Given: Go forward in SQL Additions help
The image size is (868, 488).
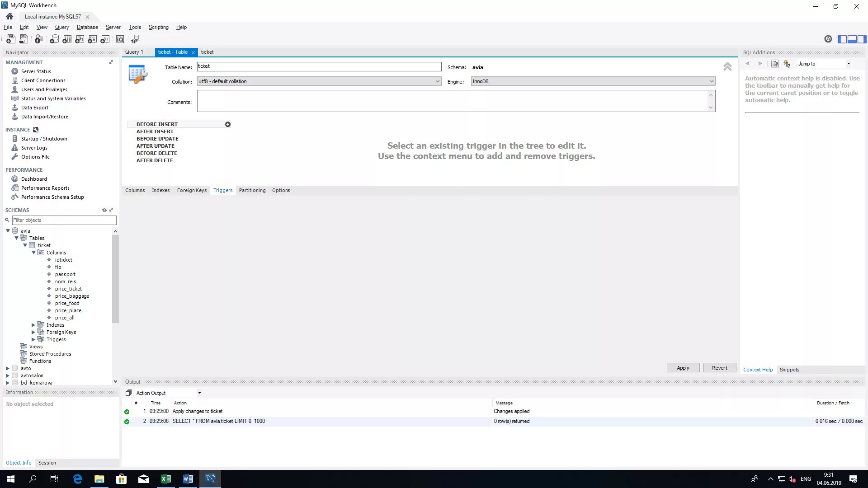Looking at the screenshot, I should click(x=760, y=64).
